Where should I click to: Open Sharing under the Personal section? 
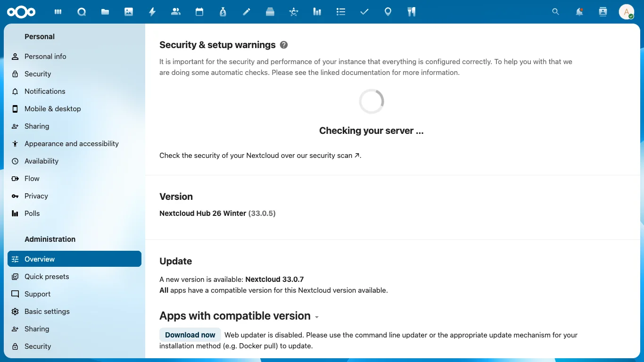74,126
